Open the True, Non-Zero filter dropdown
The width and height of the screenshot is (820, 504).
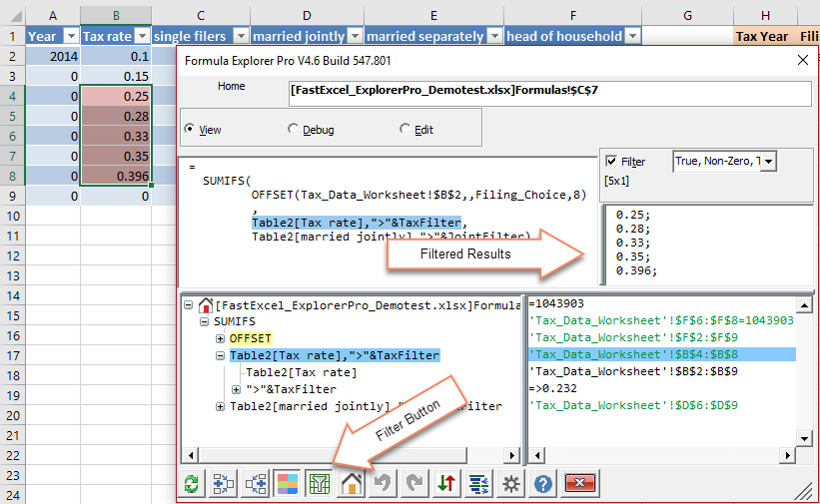[768, 161]
